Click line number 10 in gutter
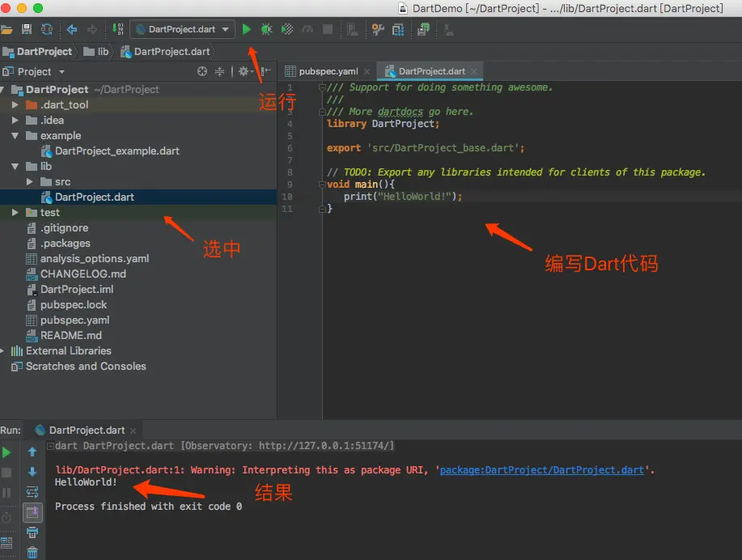This screenshot has height=560, width=742. pyautogui.click(x=287, y=197)
